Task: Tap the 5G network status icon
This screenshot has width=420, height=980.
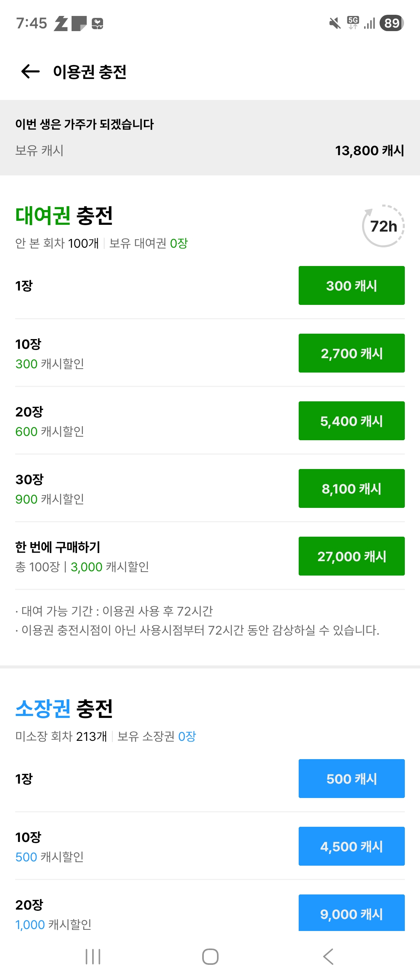Action: (353, 23)
